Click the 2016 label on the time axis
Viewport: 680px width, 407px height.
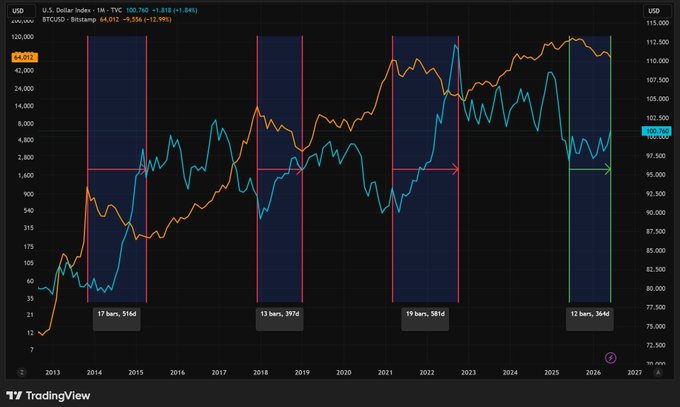coord(177,373)
